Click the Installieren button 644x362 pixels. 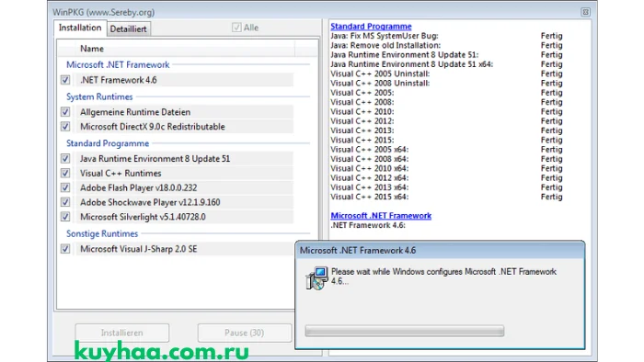click(122, 333)
